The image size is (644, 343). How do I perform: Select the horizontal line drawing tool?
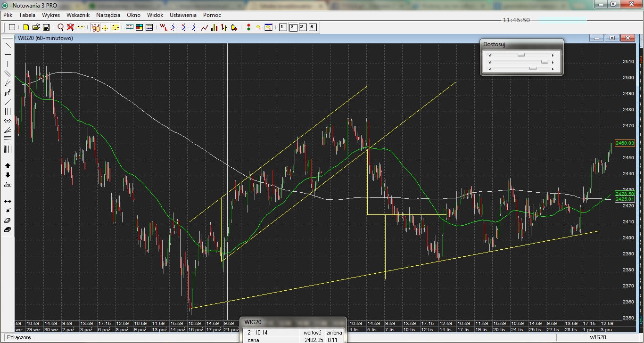pyautogui.click(x=8, y=55)
